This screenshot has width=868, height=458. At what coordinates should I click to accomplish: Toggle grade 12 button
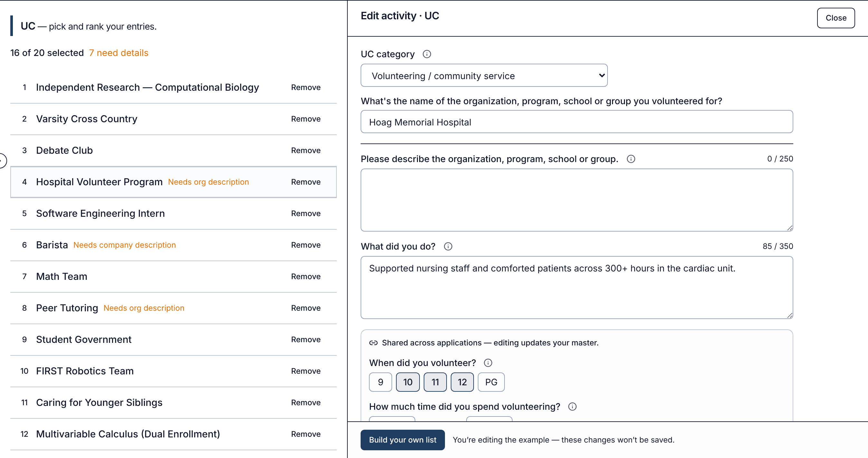pyautogui.click(x=462, y=382)
